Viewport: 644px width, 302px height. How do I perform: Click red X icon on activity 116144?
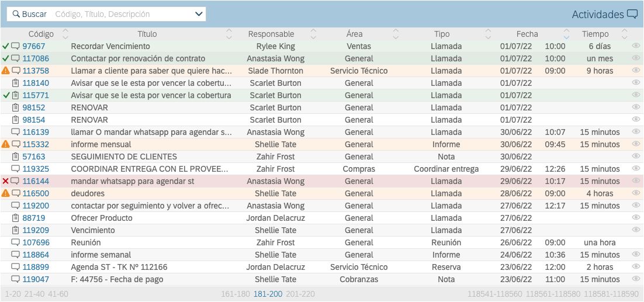coord(6,181)
